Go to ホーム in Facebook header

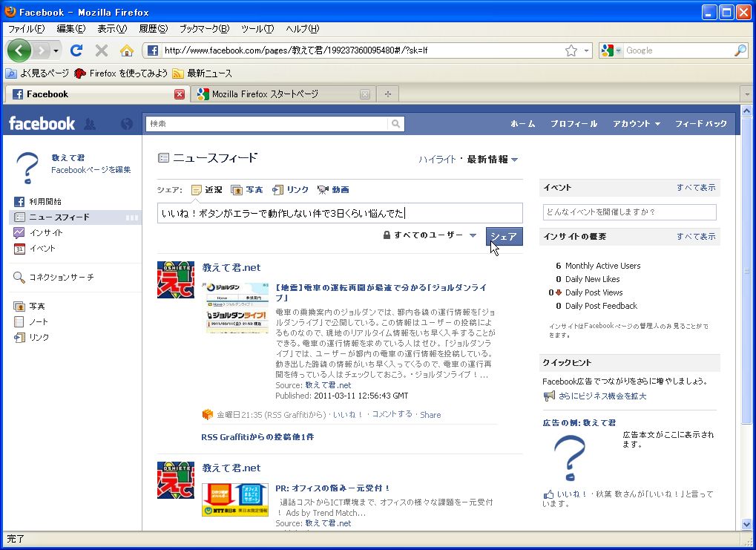pyautogui.click(x=522, y=124)
